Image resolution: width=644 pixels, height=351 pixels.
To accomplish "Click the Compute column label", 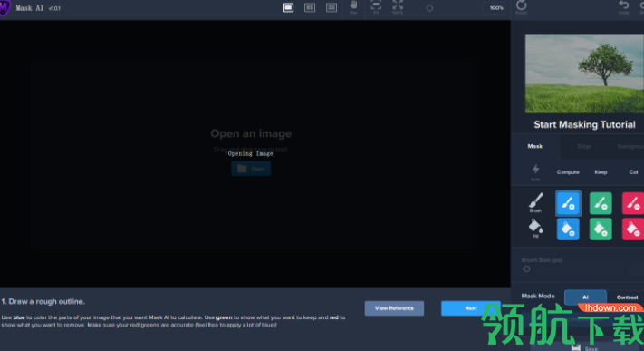I will point(568,172).
